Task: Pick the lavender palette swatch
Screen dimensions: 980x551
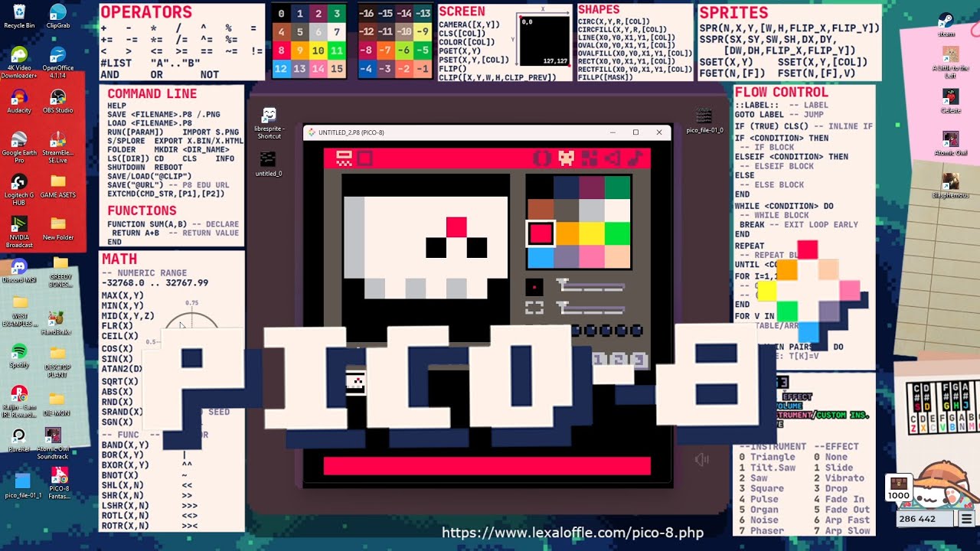Action: click(x=565, y=256)
